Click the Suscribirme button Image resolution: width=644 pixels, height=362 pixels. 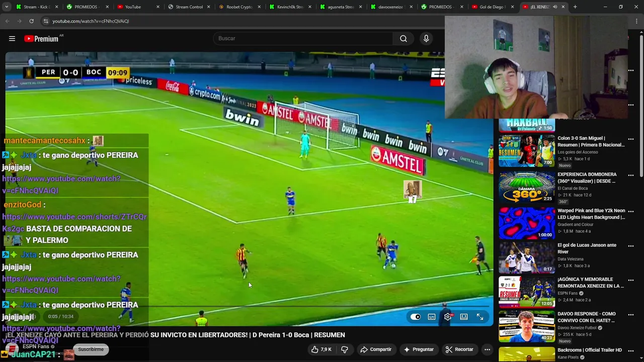91,349
